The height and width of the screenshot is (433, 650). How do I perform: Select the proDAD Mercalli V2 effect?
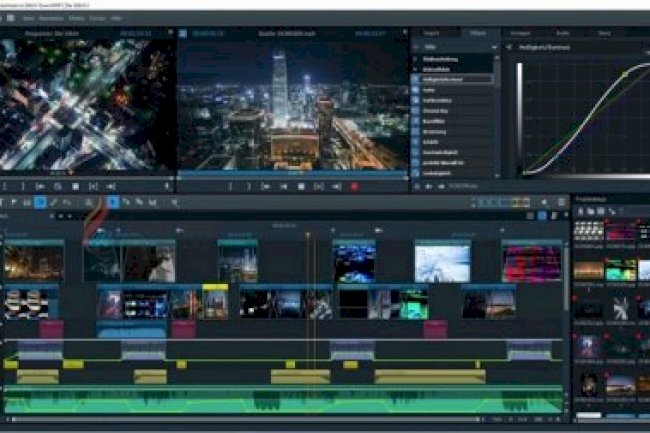(x=452, y=163)
